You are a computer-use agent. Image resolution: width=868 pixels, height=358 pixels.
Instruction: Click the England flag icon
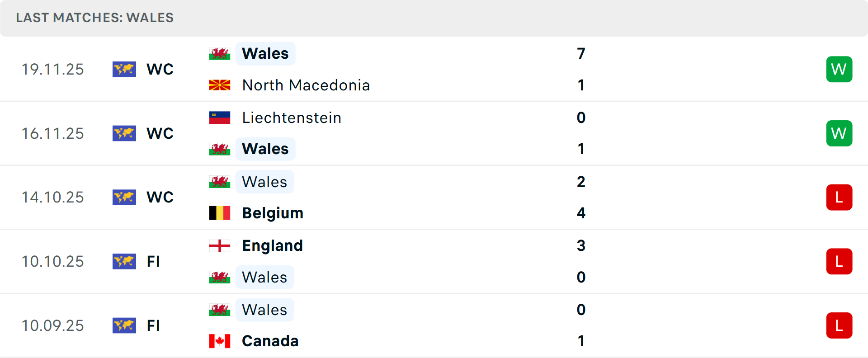tap(220, 245)
